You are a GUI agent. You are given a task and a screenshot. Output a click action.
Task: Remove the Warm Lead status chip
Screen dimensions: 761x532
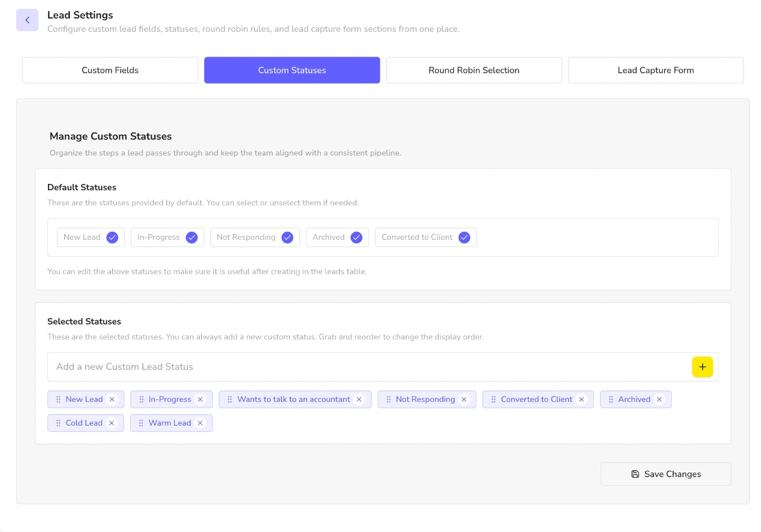(200, 423)
